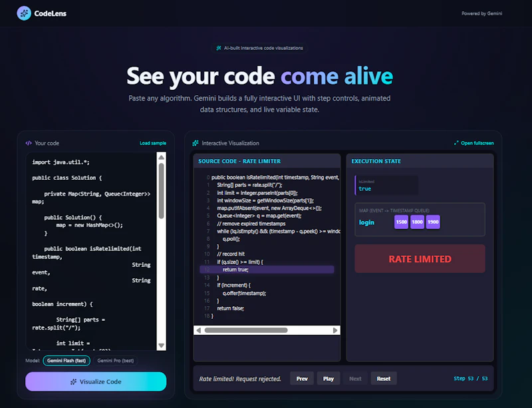Step back with the Prev button
The width and height of the screenshot is (532, 408).
[x=302, y=379]
